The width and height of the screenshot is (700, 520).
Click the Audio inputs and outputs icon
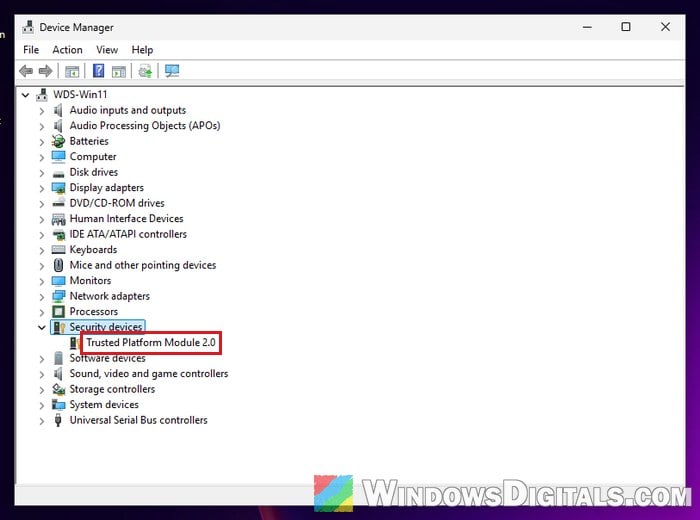pyautogui.click(x=58, y=110)
